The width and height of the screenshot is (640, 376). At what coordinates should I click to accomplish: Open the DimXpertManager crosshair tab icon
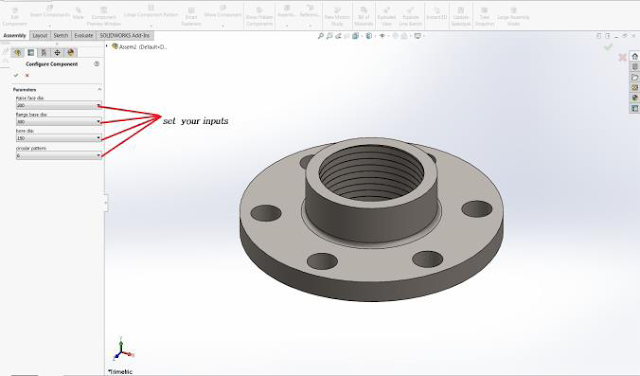57,53
